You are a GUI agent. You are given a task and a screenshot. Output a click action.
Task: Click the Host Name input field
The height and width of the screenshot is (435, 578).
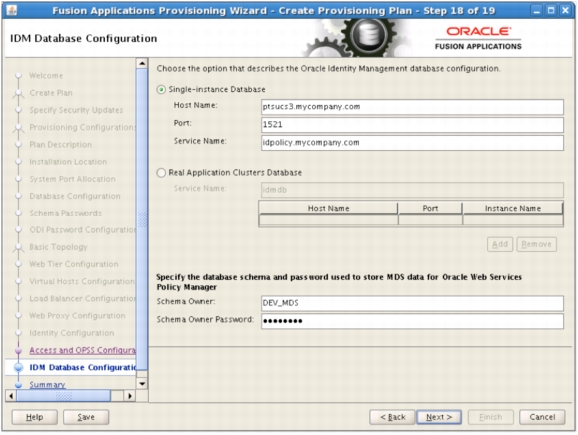(x=412, y=107)
